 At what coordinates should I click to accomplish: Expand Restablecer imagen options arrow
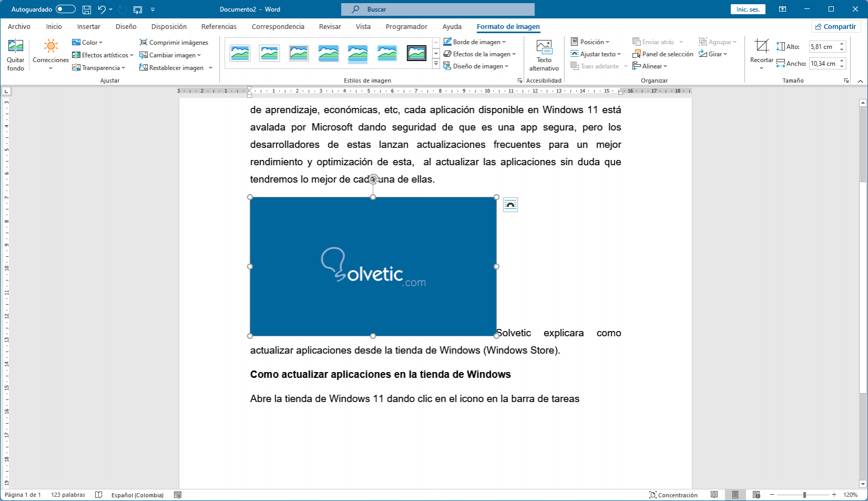pos(210,68)
